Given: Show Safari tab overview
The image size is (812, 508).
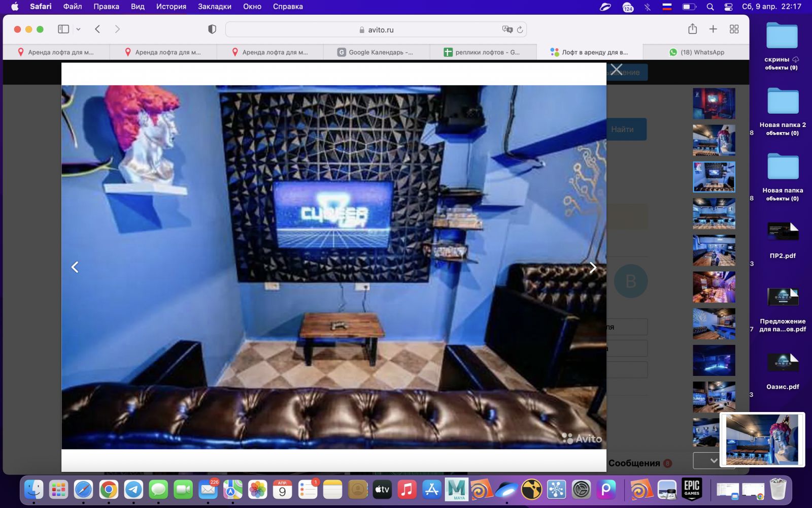Looking at the screenshot, I should [x=734, y=29].
